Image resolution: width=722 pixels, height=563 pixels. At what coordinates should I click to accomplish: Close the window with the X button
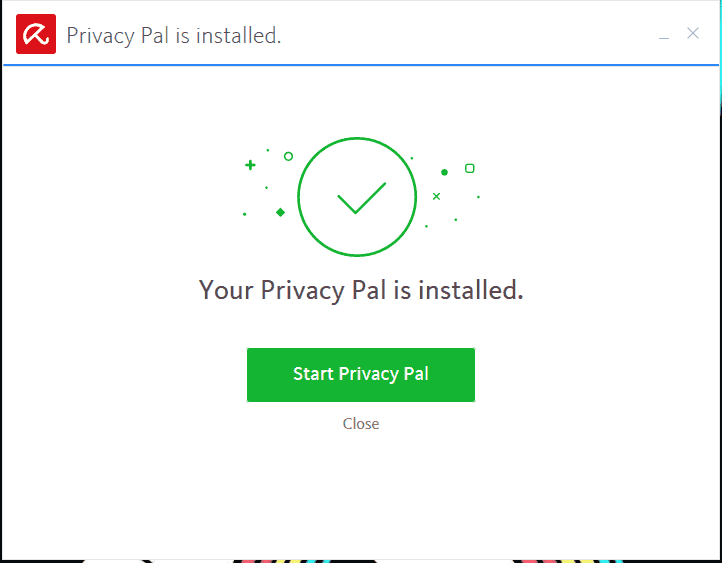(x=692, y=33)
